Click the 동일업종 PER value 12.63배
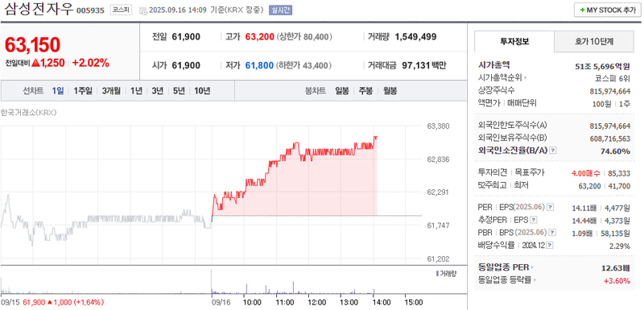The width and height of the screenshot is (644, 310). (616, 268)
